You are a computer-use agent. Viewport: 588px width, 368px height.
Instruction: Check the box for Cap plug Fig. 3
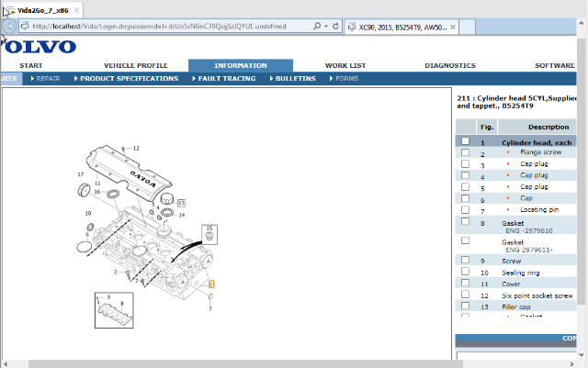click(465, 163)
